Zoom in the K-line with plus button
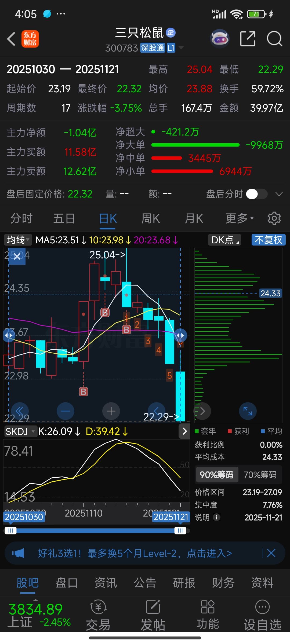This screenshot has width=290, height=644. [x=111, y=411]
